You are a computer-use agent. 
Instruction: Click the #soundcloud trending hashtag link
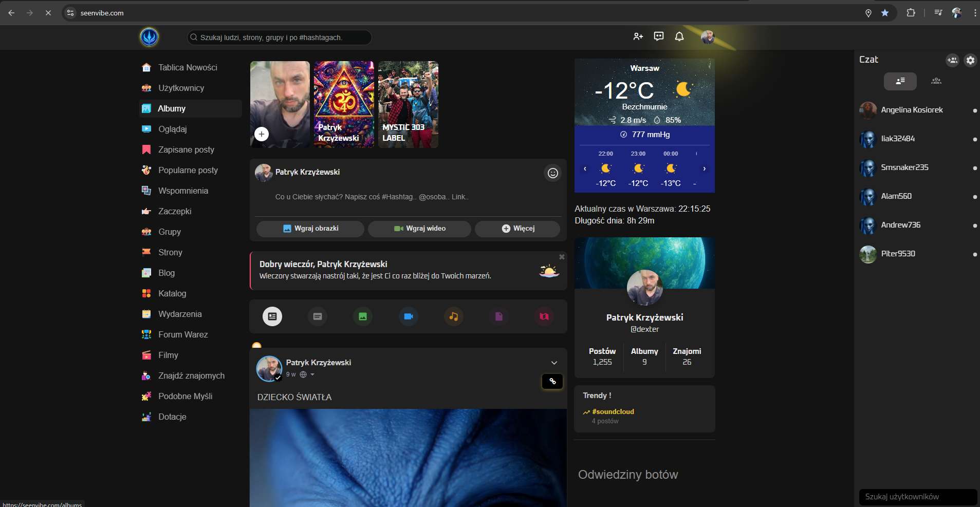(613, 411)
